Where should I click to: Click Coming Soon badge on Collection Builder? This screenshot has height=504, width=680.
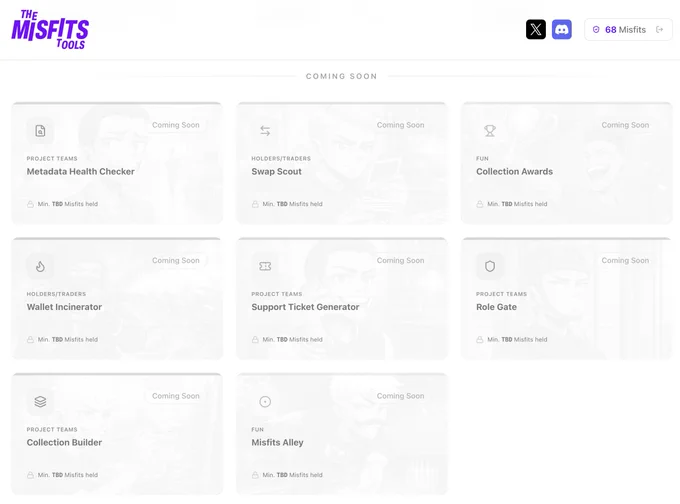(176, 396)
